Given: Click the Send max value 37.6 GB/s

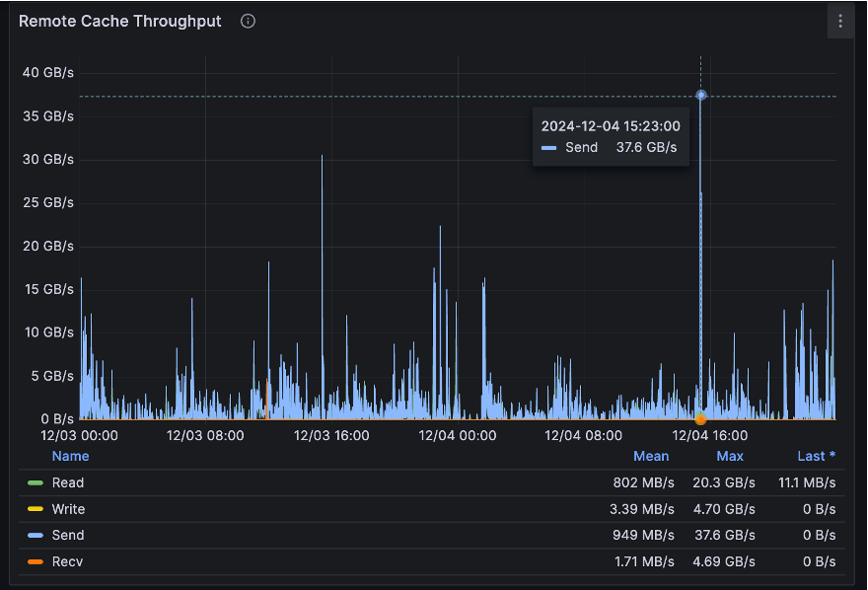Looking at the screenshot, I should [x=725, y=535].
